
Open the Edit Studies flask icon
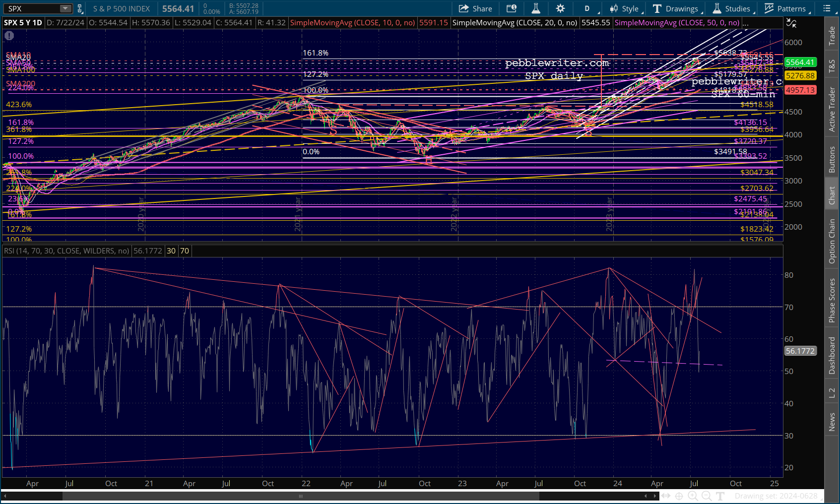tap(536, 8)
